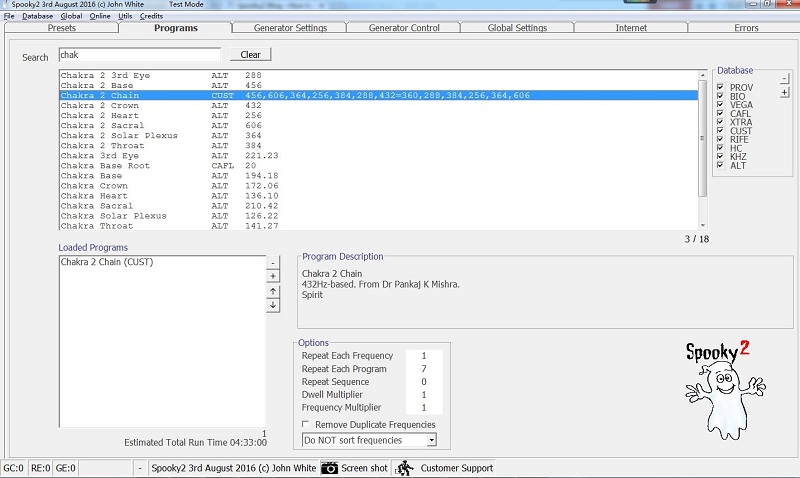Open the Database menu

click(x=38, y=17)
